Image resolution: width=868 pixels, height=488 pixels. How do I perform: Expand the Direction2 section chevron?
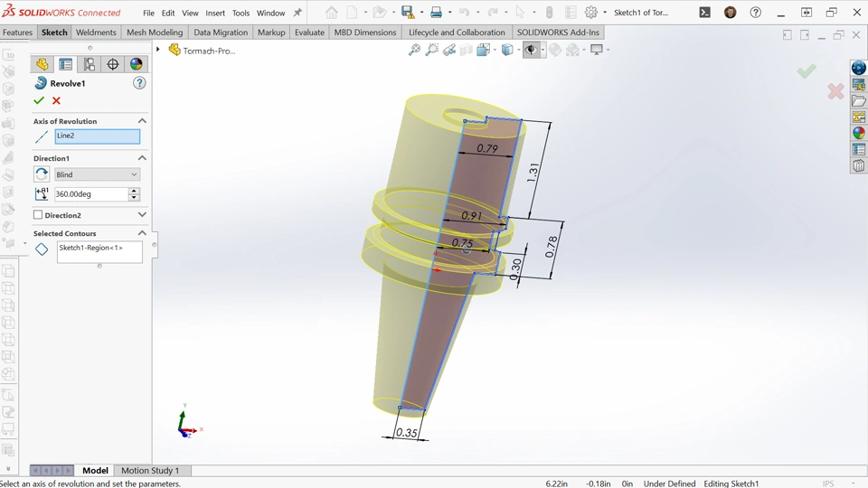tap(142, 215)
